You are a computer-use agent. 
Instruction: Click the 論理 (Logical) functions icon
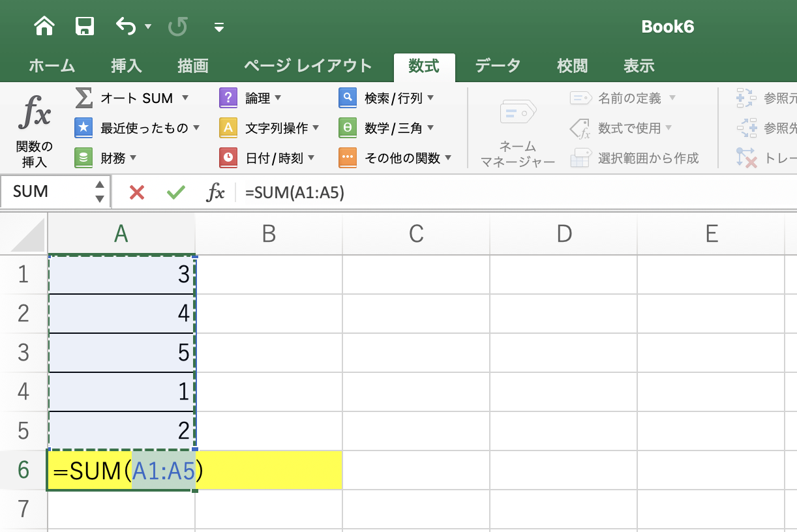(228, 98)
